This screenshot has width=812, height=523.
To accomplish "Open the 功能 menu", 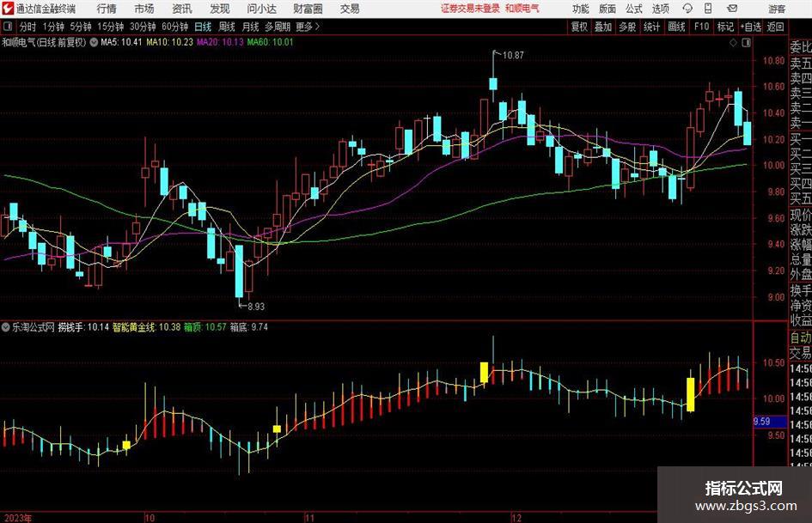I will (x=581, y=9).
